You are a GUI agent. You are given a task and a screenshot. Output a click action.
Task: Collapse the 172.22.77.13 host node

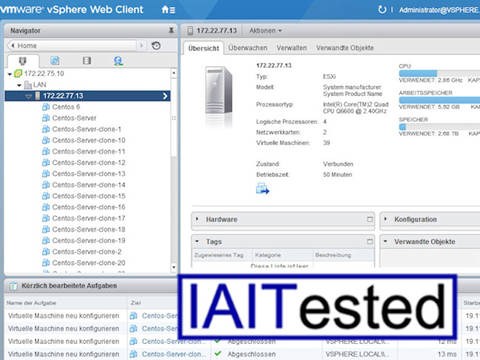[29, 96]
